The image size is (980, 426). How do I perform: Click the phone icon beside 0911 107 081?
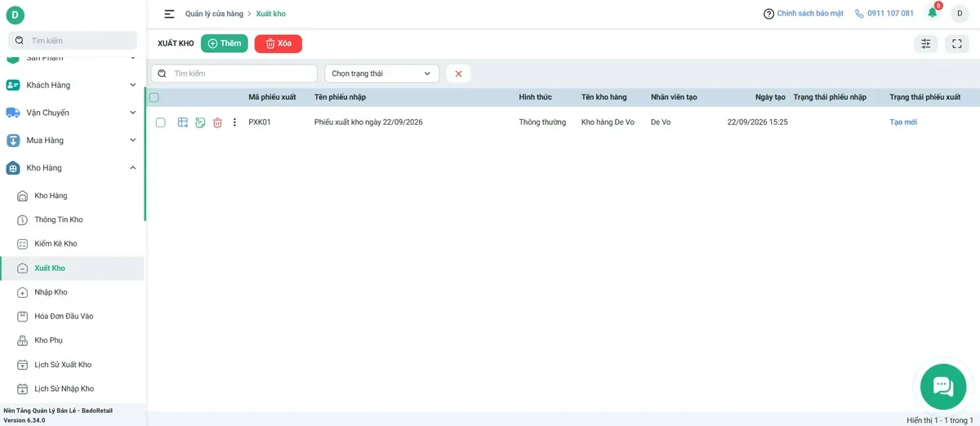859,14
